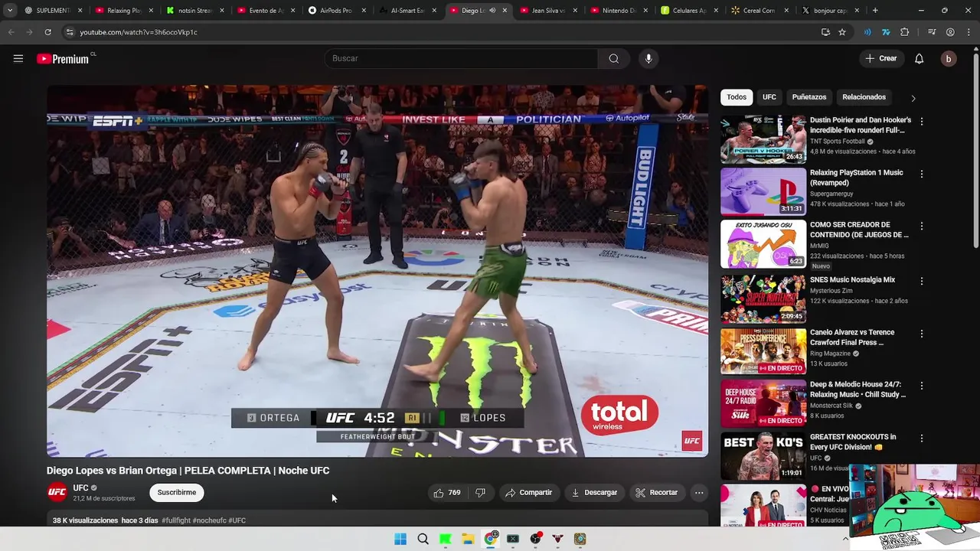View site information in address bar
This screenshot has height=551, width=980.
click(70, 32)
